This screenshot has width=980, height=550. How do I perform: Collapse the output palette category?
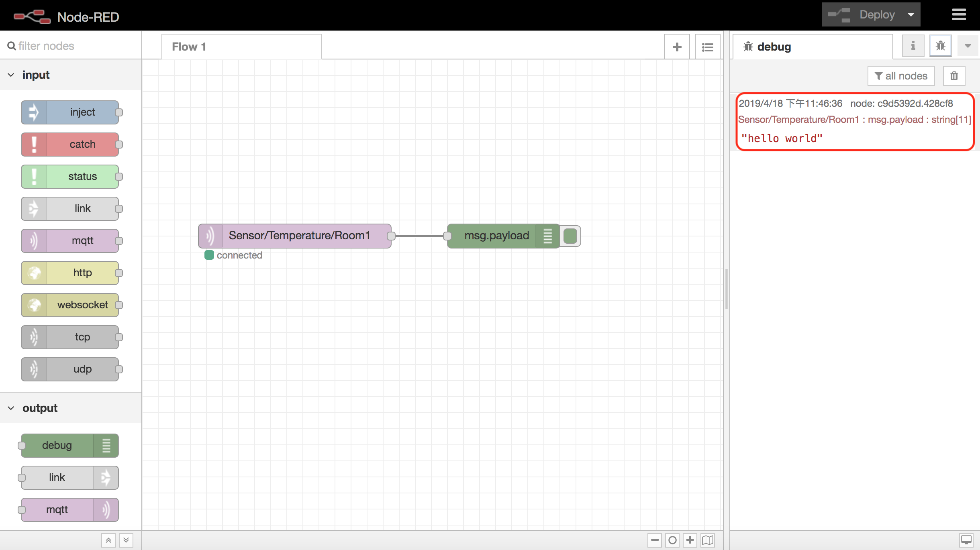(x=71, y=408)
